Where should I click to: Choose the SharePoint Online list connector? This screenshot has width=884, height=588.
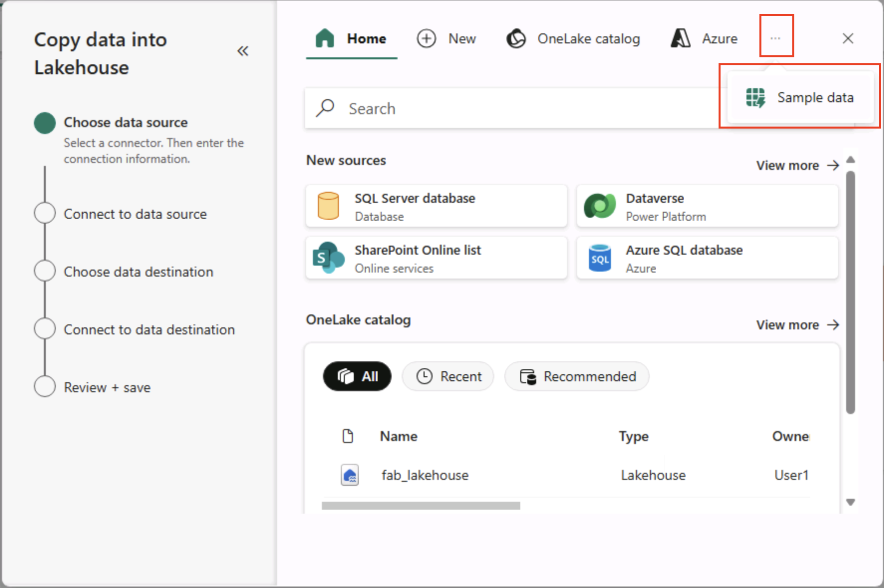coord(436,258)
